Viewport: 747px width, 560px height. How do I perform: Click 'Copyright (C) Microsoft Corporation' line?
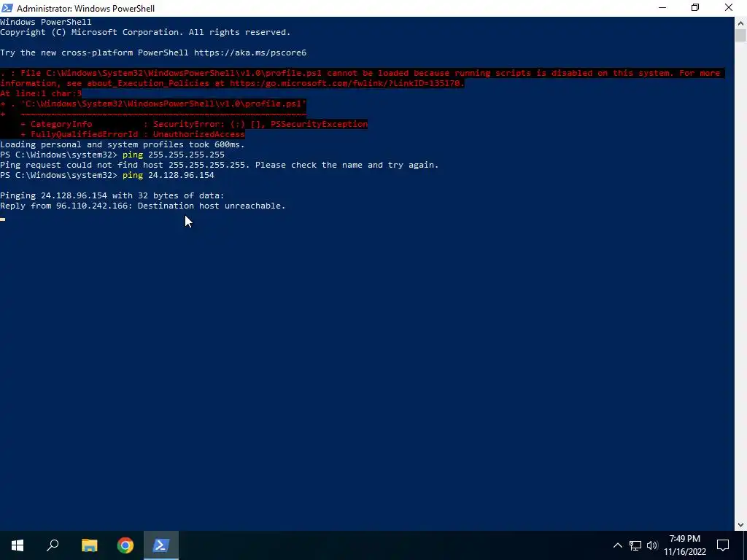[x=145, y=32]
